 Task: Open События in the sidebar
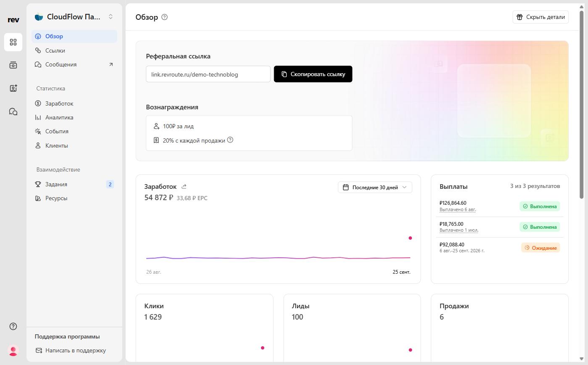tap(74, 131)
